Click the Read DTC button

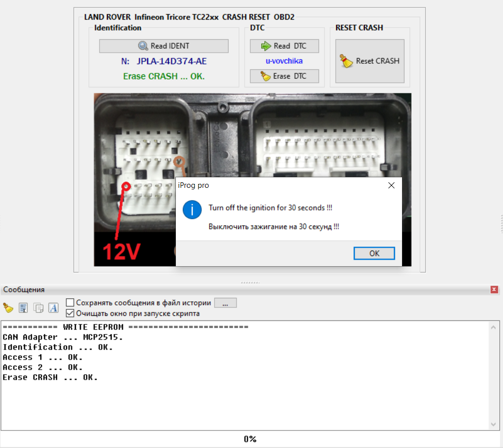(x=284, y=46)
